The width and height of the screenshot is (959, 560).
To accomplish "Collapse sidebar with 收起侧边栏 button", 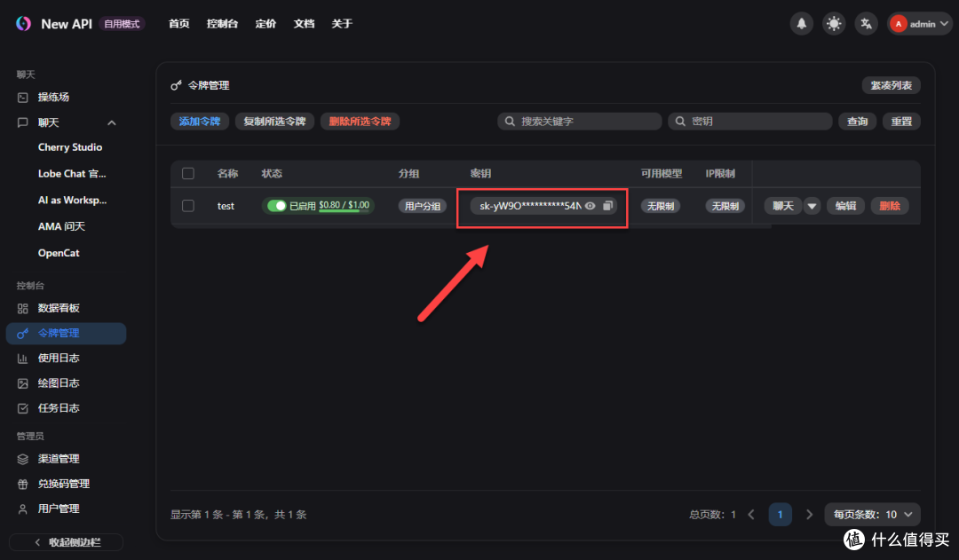I will coord(66,542).
